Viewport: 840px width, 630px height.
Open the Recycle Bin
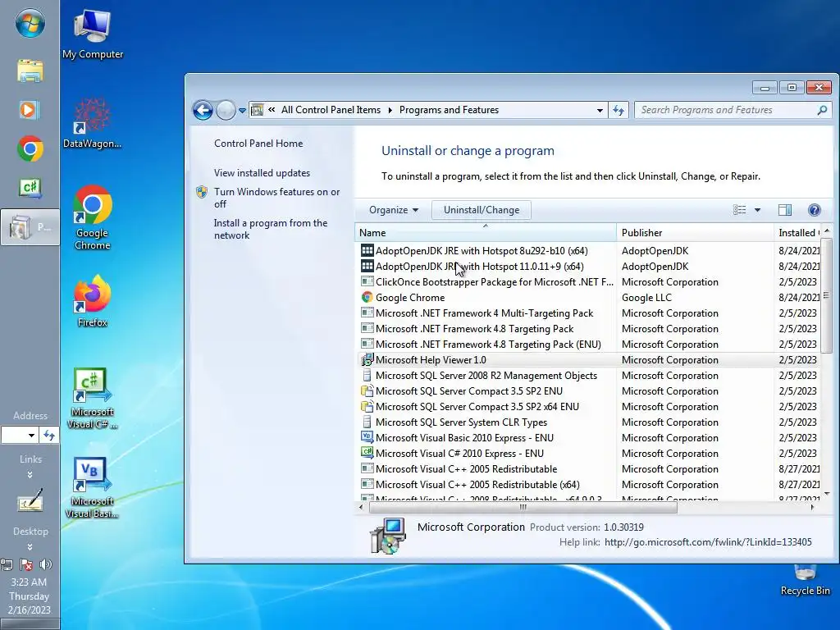[806, 581]
